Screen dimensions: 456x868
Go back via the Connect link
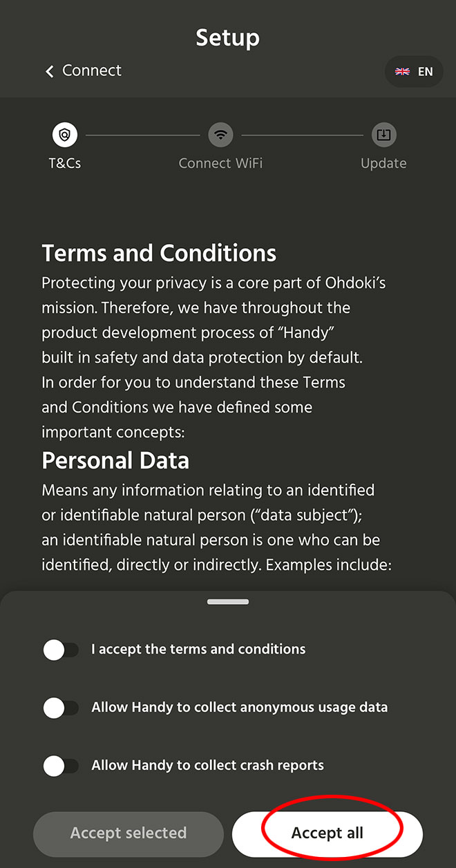pos(91,70)
